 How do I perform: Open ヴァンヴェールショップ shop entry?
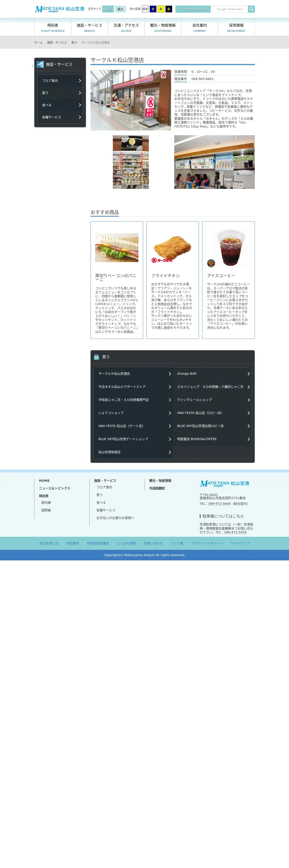(x=212, y=400)
